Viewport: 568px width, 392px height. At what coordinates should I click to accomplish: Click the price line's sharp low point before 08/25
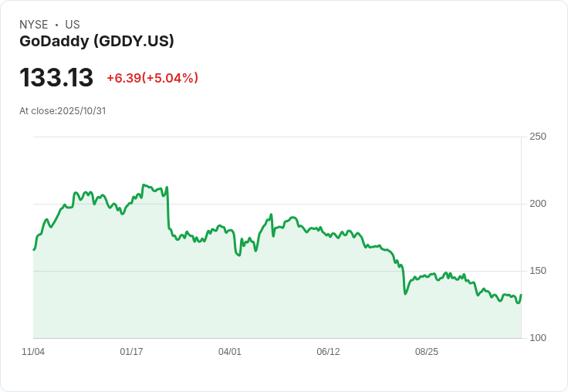[405, 293]
